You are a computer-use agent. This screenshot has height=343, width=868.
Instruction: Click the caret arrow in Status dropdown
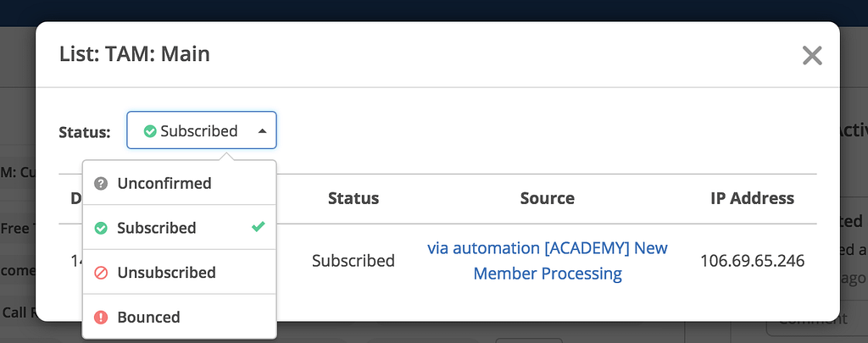263,131
